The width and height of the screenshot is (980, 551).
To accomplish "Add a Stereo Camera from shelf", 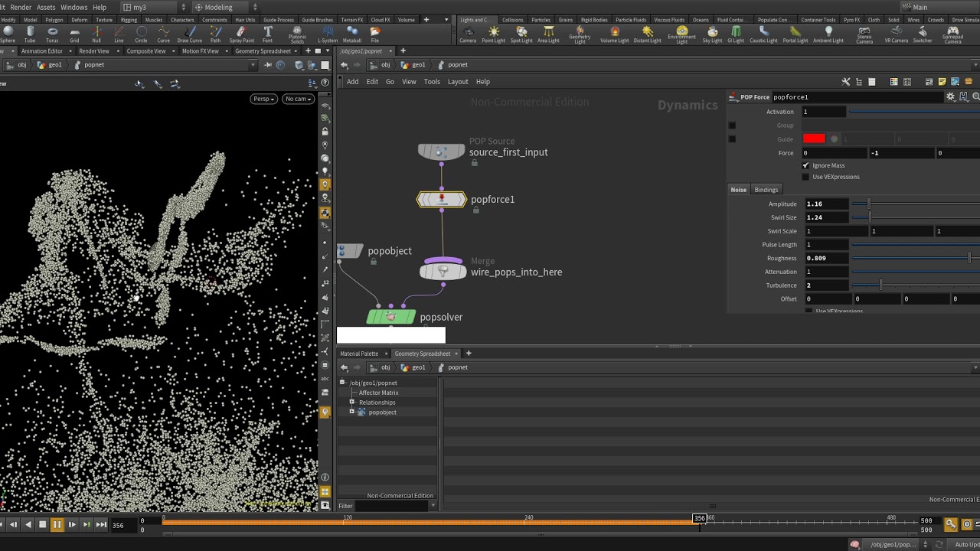I will tap(864, 34).
